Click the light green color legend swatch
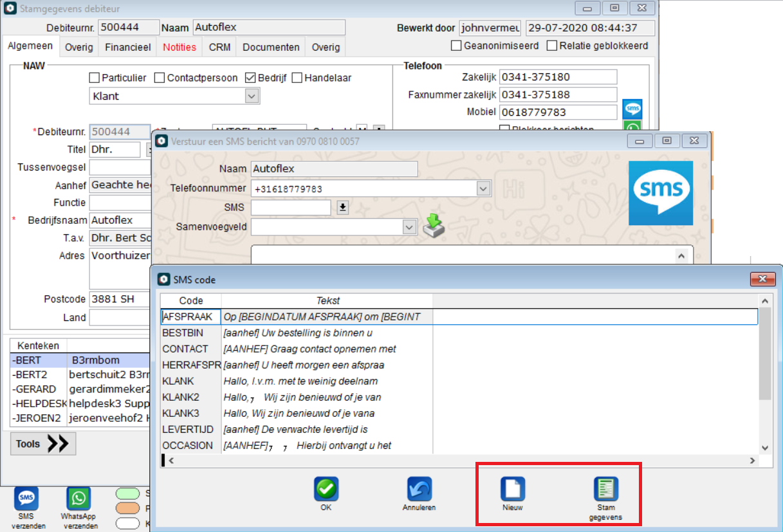Viewport: 783px width, 532px height. click(x=128, y=493)
